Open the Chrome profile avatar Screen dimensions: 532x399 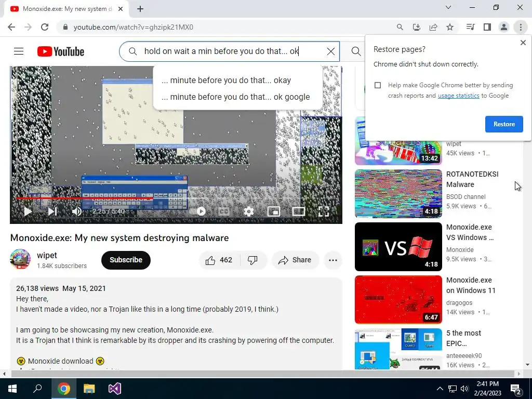(504, 27)
